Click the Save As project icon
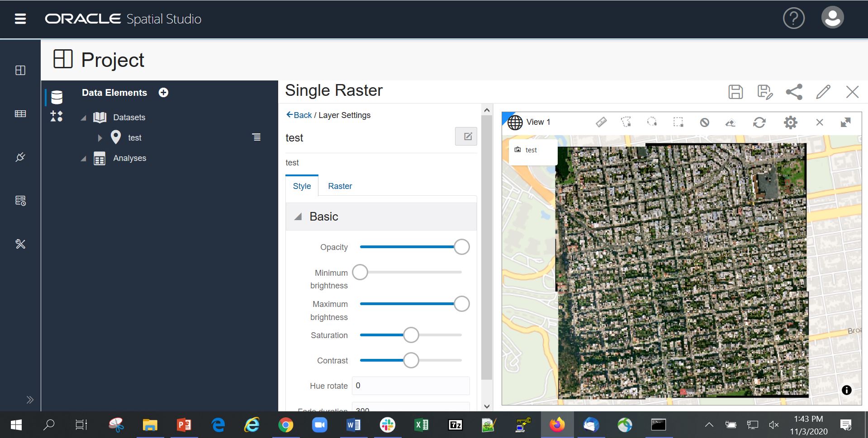 coord(764,92)
